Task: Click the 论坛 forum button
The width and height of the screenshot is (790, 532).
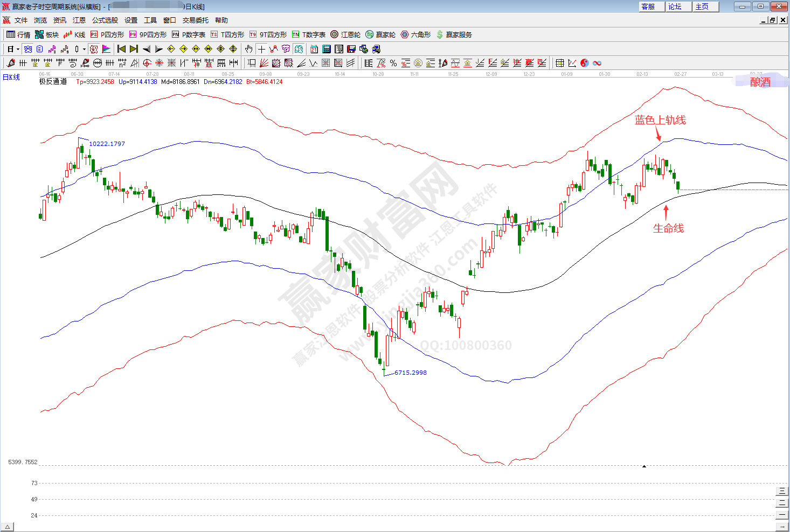Action: pos(675,6)
